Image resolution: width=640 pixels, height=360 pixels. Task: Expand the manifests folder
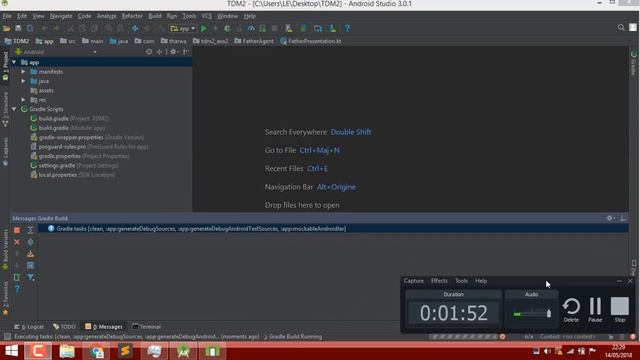[x=23, y=71]
